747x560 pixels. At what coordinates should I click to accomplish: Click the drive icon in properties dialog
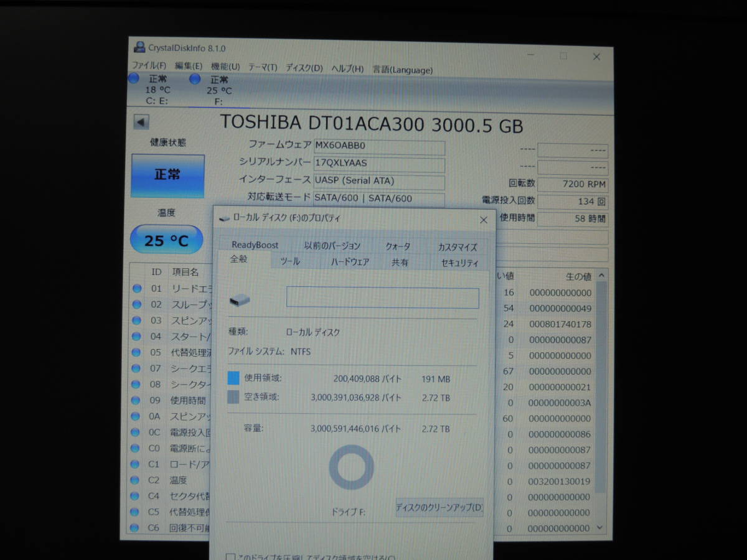coord(240,301)
